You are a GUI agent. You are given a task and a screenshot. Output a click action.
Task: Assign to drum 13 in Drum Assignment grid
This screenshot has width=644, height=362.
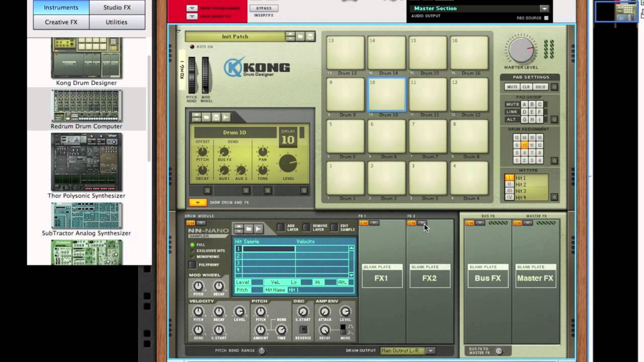point(517,138)
